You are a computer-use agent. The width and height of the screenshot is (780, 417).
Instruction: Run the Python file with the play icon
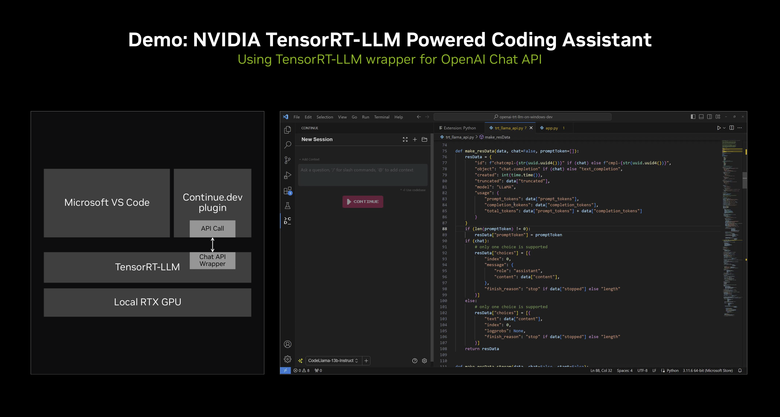tap(719, 128)
